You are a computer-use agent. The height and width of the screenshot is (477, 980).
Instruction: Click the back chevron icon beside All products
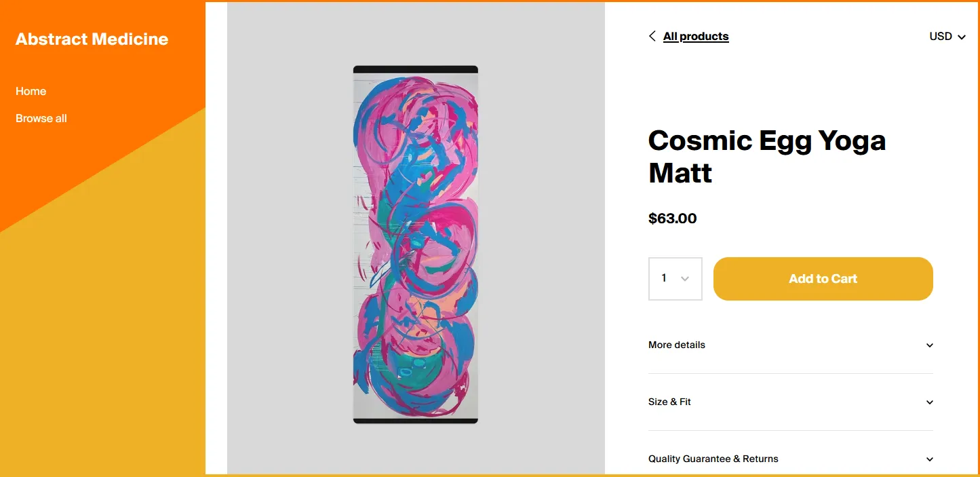click(652, 36)
